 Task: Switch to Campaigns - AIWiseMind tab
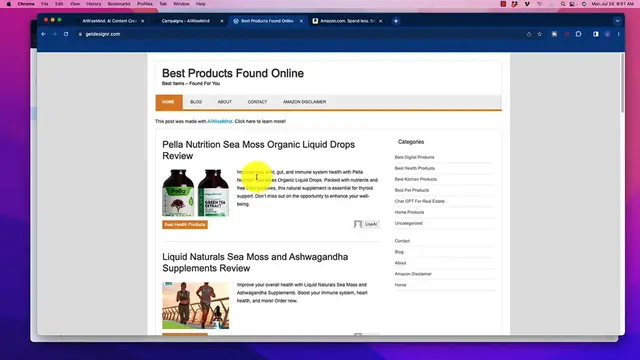point(185,21)
